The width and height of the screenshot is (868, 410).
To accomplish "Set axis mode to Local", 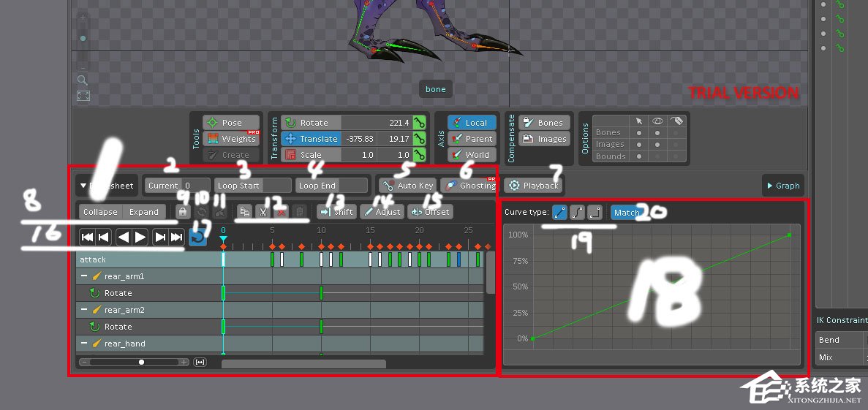I will 472,122.
